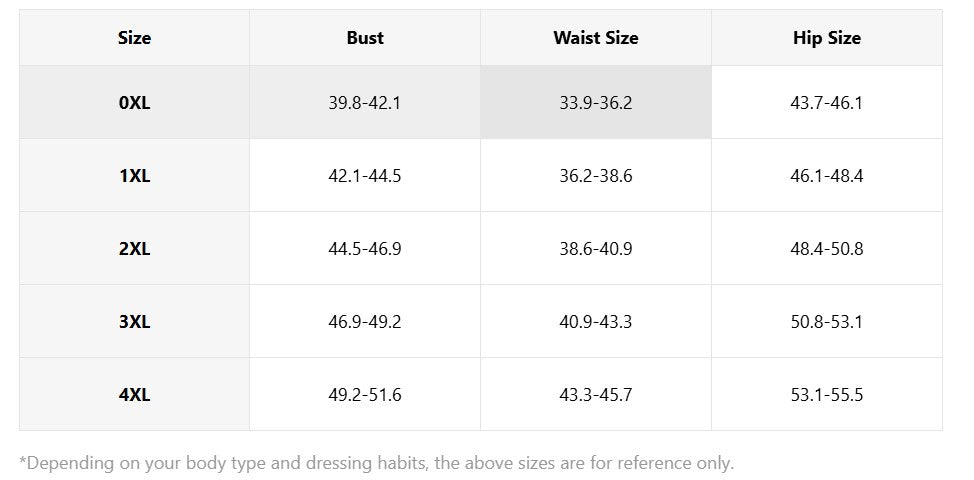Click the 0XL hip value 43.7-46.1
Screen dimensions: 974x480
(x=826, y=102)
